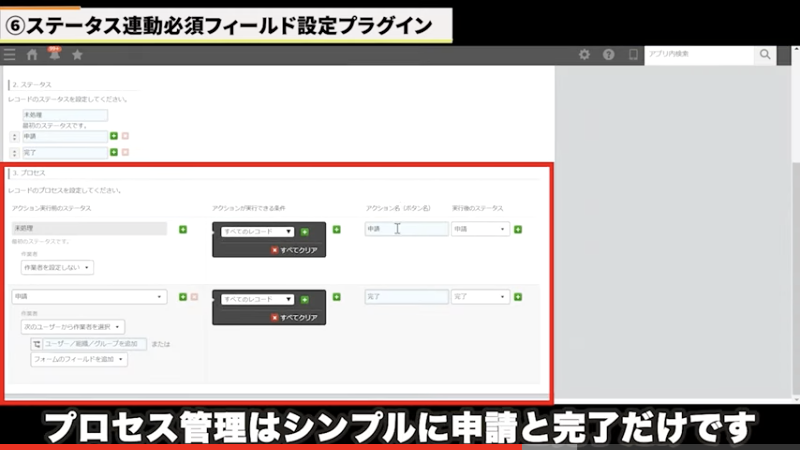Open the help question mark icon
Viewport: 800px width, 450px height.
(x=608, y=55)
